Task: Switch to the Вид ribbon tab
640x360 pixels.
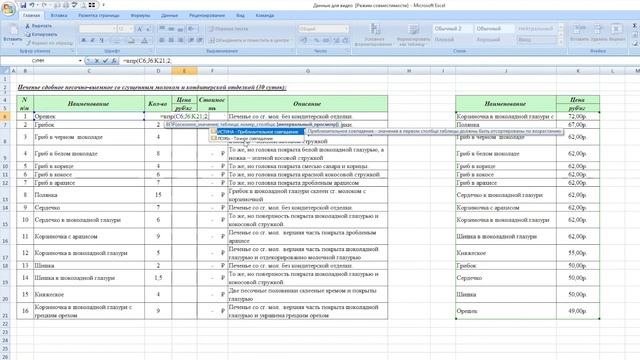Action: [x=240, y=16]
